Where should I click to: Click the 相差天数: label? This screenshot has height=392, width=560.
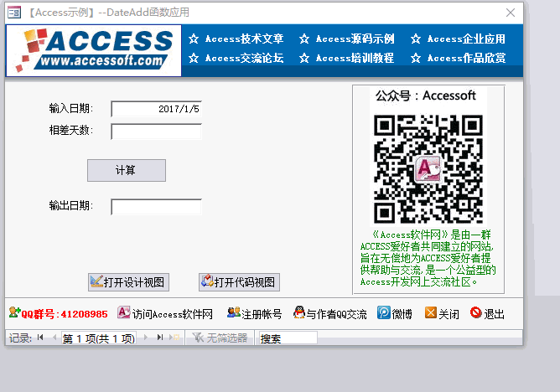pos(71,130)
